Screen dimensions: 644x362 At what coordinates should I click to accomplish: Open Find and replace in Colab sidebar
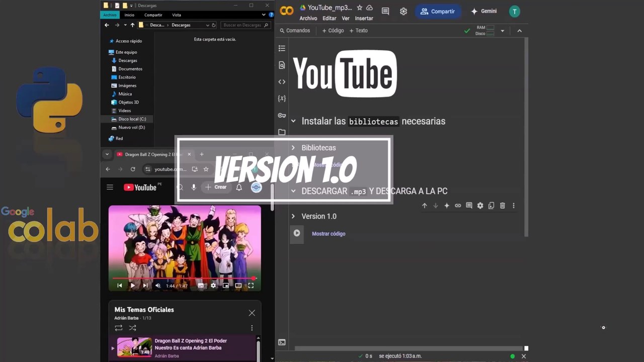282,65
